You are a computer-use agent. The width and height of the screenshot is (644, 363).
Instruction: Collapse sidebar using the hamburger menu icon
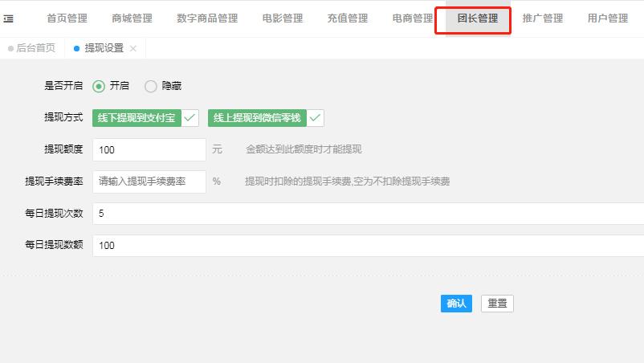[x=9, y=19]
